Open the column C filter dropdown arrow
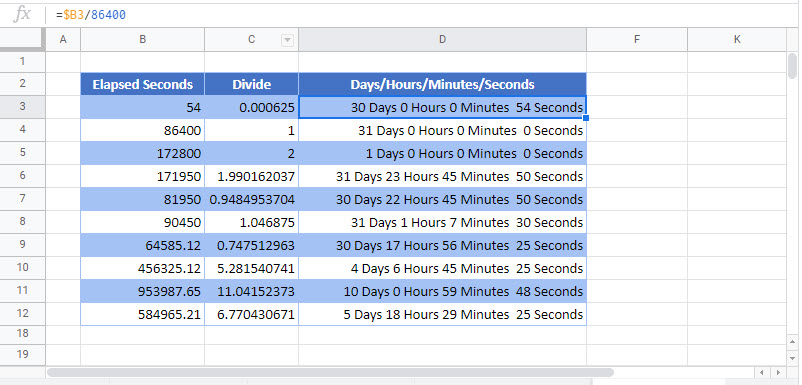 click(x=287, y=40)
